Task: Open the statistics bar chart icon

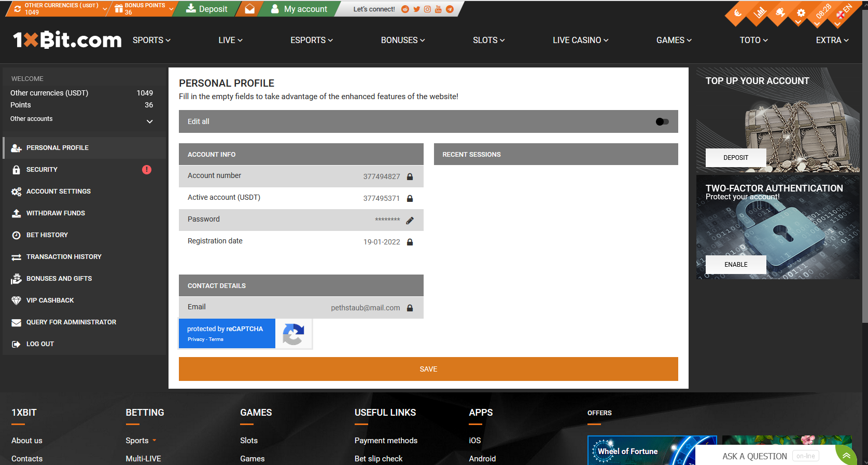Action: click(x=759, y=13)
